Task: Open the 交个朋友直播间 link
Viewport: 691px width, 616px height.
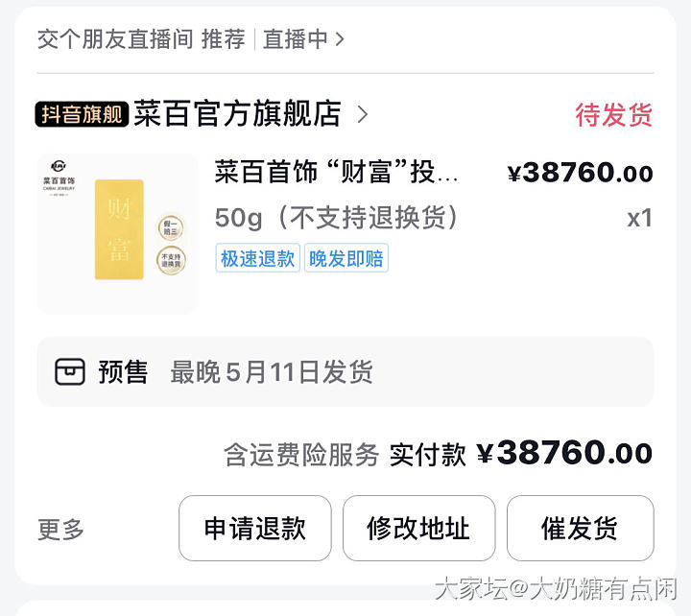Action: point(114,39)
